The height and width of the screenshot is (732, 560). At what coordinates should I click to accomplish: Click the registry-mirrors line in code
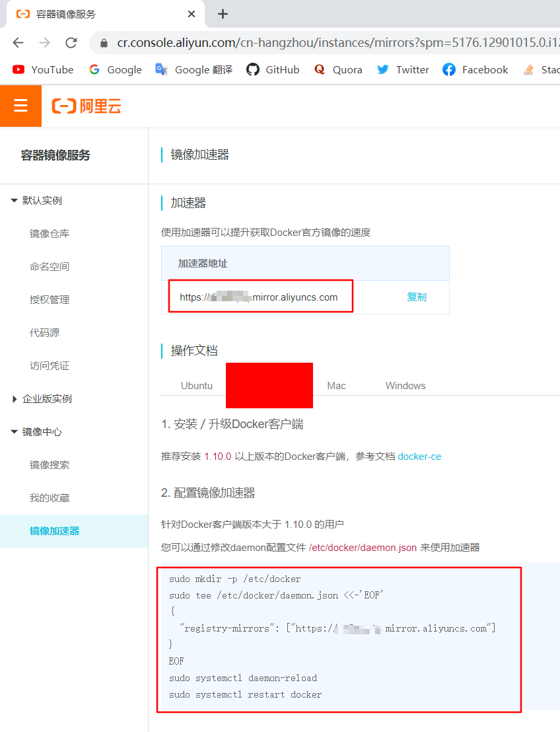337,628
